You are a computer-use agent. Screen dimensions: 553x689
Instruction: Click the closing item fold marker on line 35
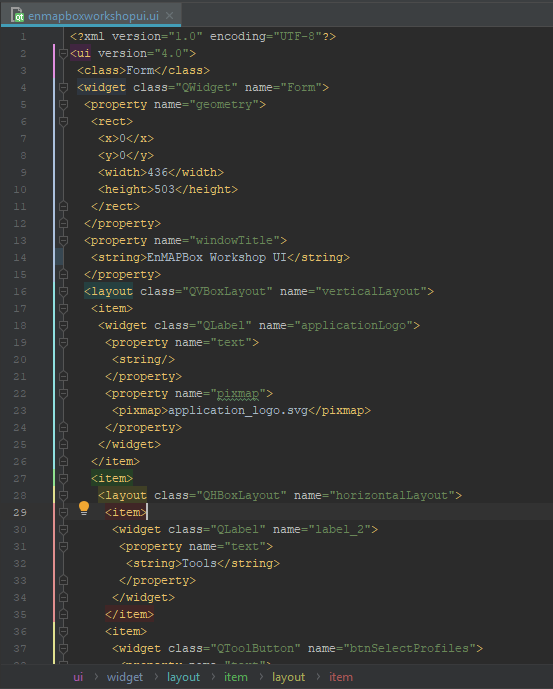pyautogui.click(x=63, y=614)
